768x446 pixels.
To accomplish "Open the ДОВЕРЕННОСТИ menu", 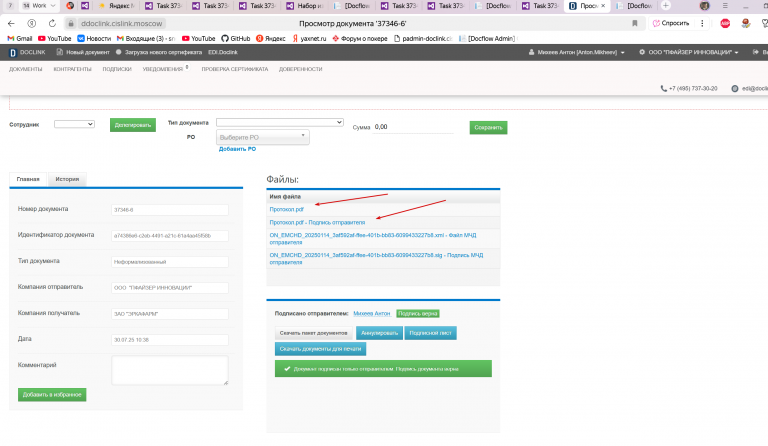I will [301, 70].
